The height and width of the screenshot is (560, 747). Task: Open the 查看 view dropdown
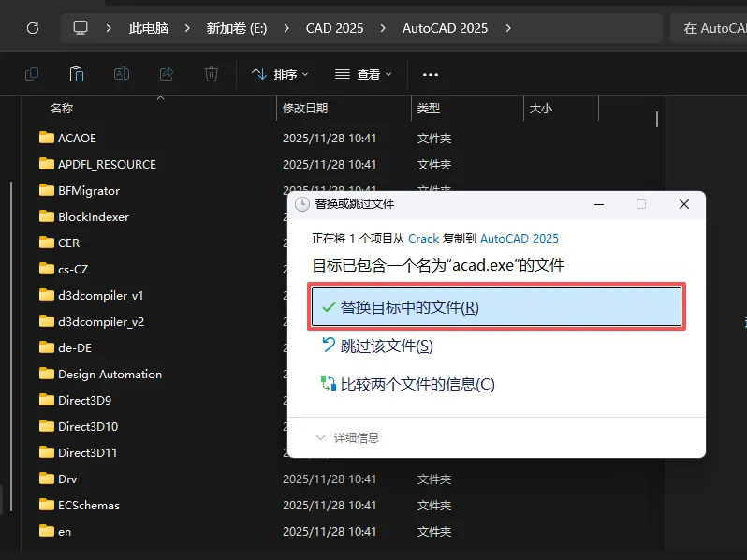pyautogui.click(x=363, y=74)
